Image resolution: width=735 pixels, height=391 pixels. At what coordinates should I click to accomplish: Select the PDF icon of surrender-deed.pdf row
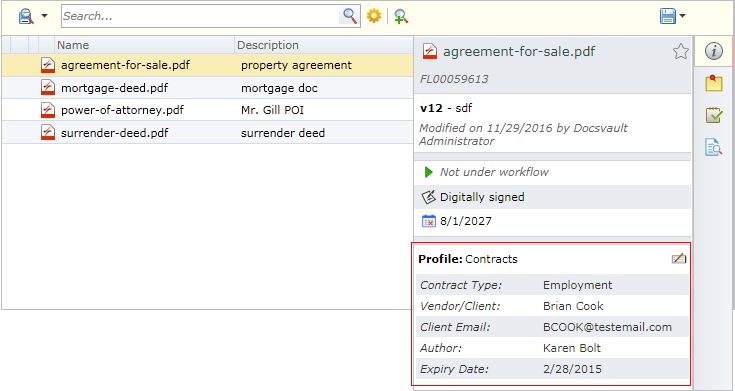[x=48, y=133]
